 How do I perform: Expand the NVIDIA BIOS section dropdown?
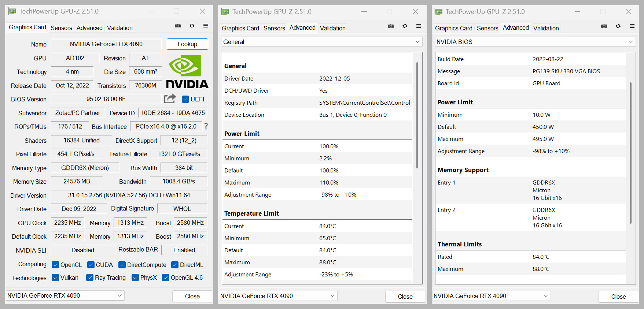tap(535, 42)
